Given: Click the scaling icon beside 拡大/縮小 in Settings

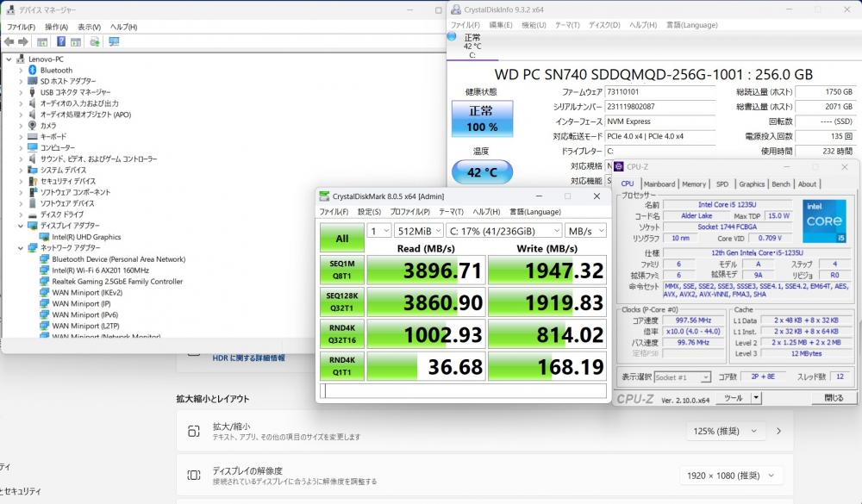Looking at the screenshot, I should 193,431.
